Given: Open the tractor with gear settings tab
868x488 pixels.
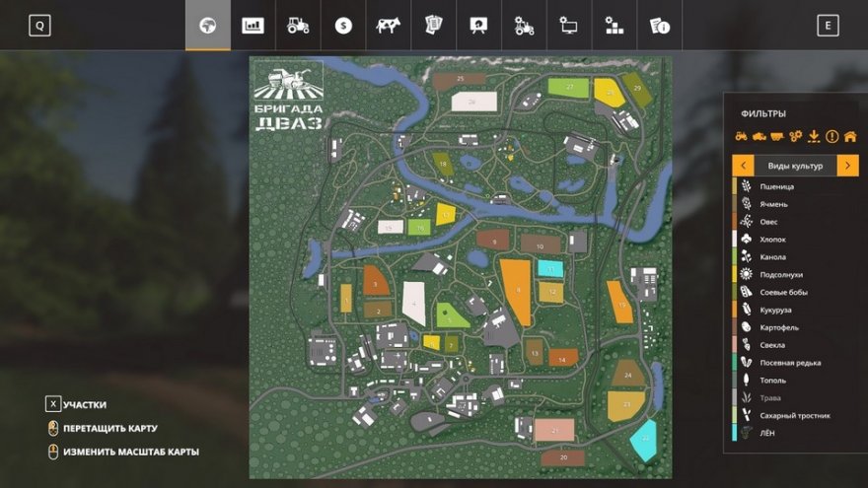Looking at the screenshot, I should point(524,26).
